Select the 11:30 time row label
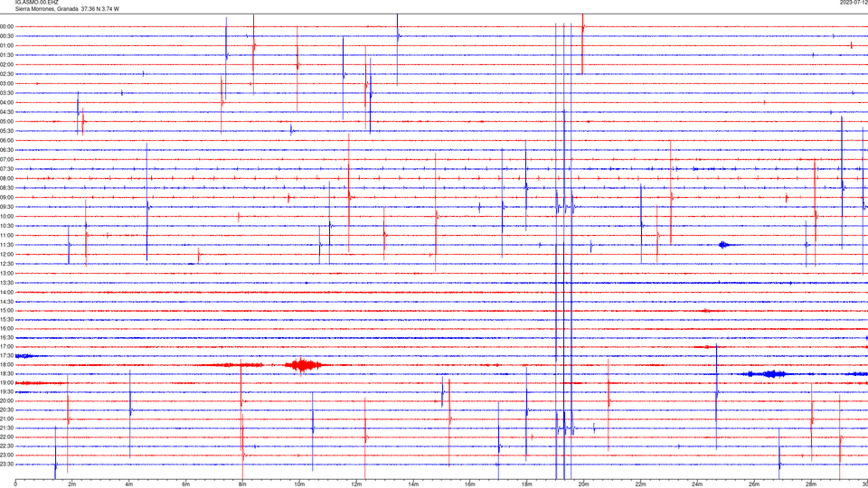The image size is (868, 488). pyautogui.click(x=6, y=245)
